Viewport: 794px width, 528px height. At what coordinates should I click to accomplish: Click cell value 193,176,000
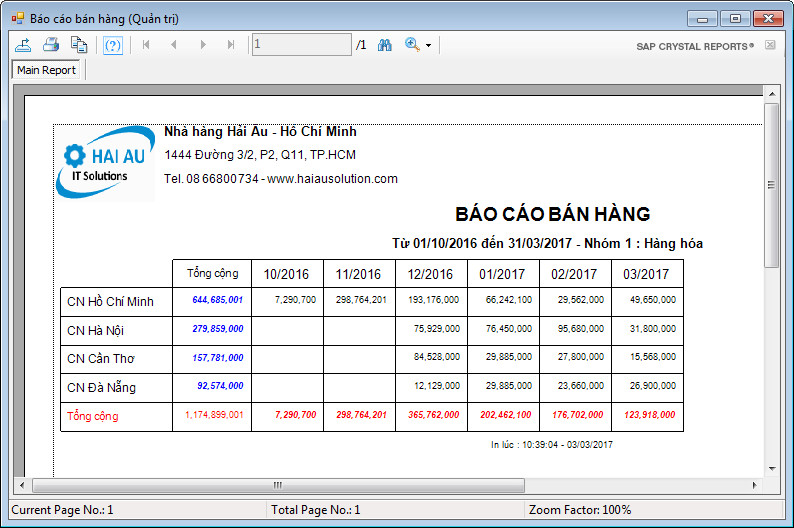pos(433,300)
